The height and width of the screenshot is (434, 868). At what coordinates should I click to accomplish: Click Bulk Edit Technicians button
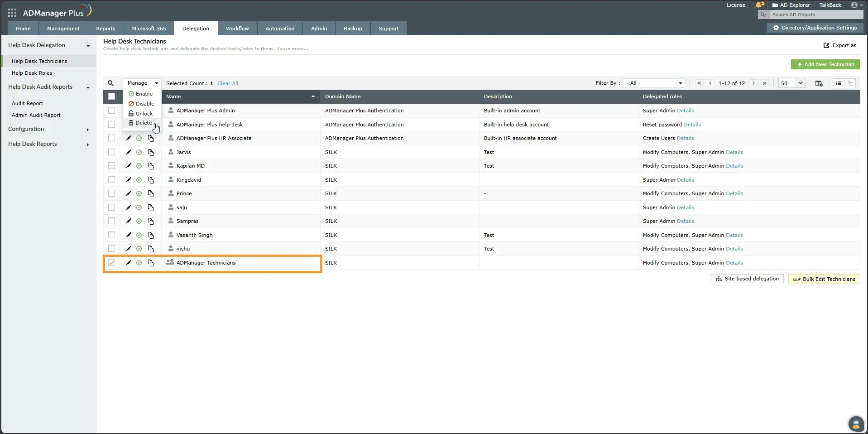824,279
